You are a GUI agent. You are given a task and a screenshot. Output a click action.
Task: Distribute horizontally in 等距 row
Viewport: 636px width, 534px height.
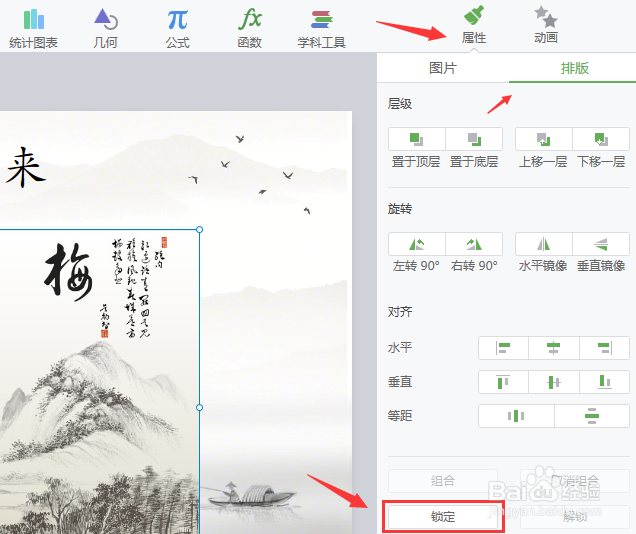[x=516, y=416]
